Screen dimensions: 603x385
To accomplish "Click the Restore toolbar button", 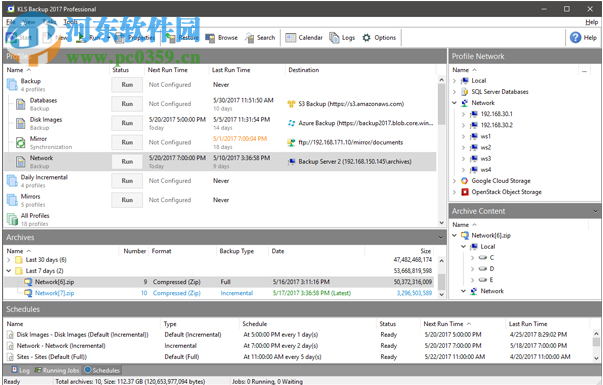I will click(182, 38).
